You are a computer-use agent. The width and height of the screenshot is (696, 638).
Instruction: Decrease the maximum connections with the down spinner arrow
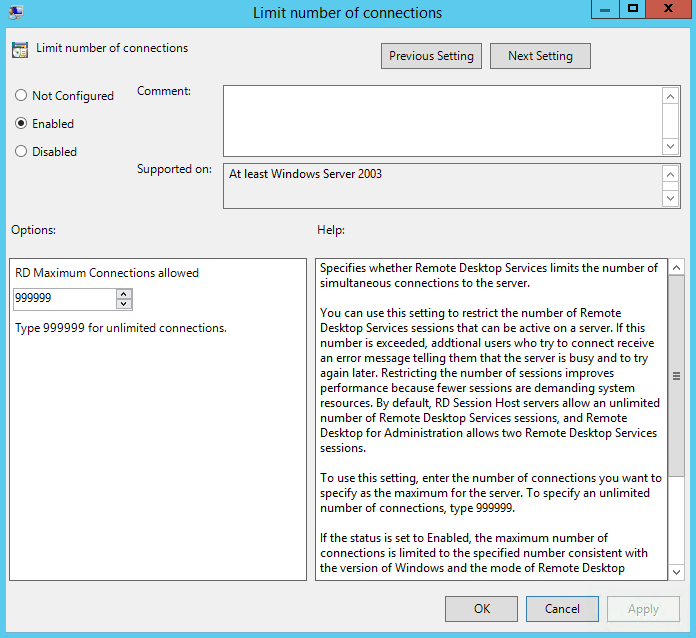tap(124, 304)
